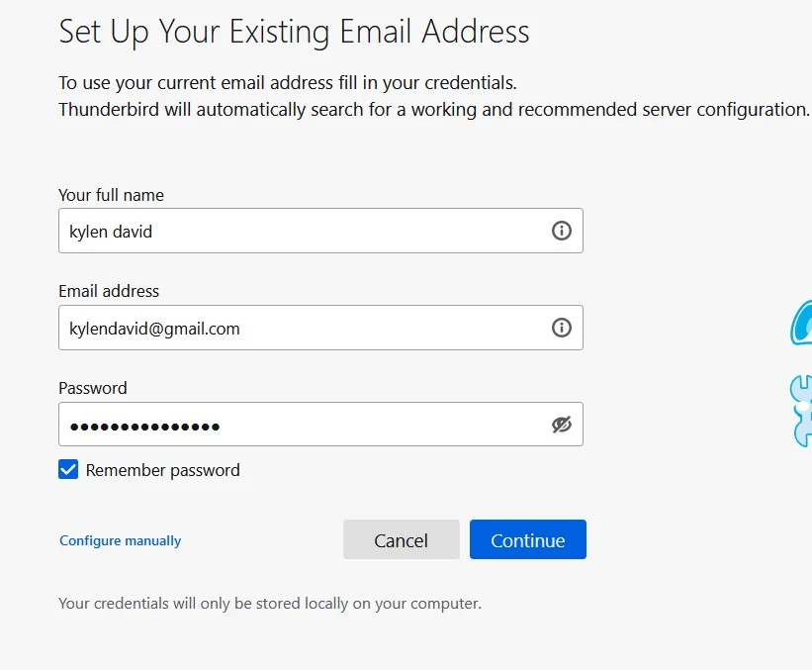812x670 pixels.
Task: Reveal the password using the eye icon
Action: point(562,423)
